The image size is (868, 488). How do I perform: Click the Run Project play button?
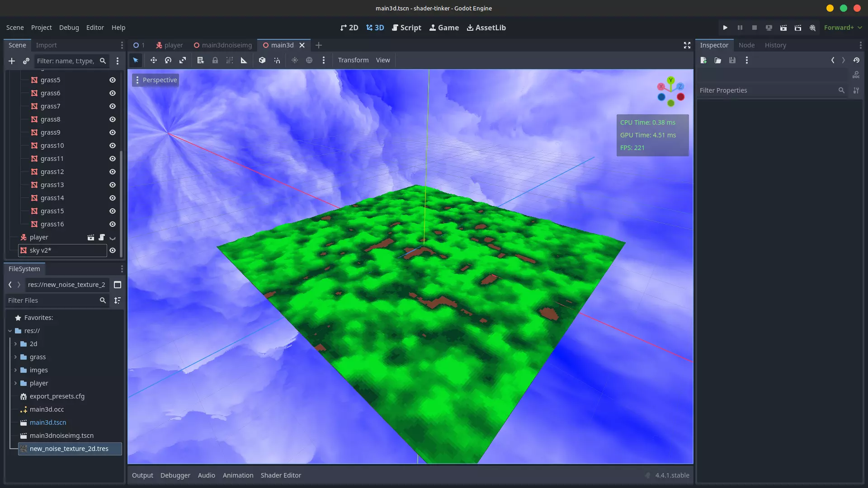click(x=725, y=28)
